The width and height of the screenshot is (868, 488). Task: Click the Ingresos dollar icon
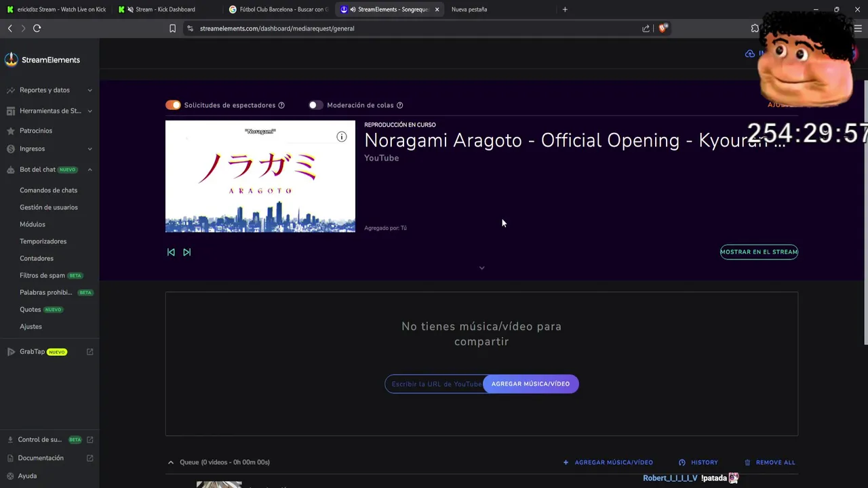point(11,149)
